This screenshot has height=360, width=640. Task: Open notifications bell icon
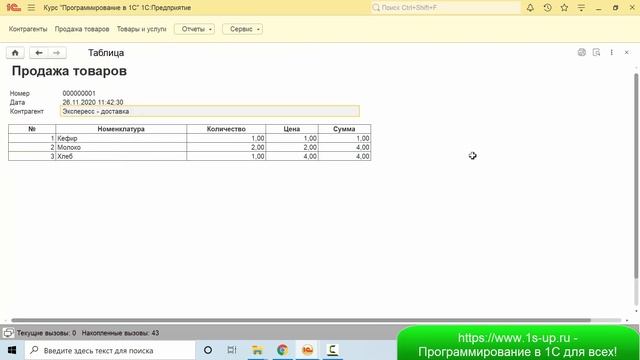[x=530, y=7]
